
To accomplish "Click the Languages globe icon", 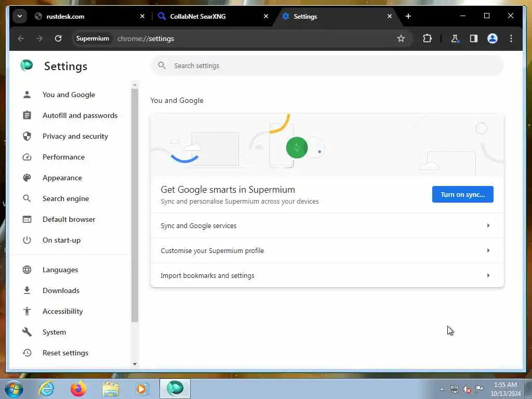I will [27, 270].
